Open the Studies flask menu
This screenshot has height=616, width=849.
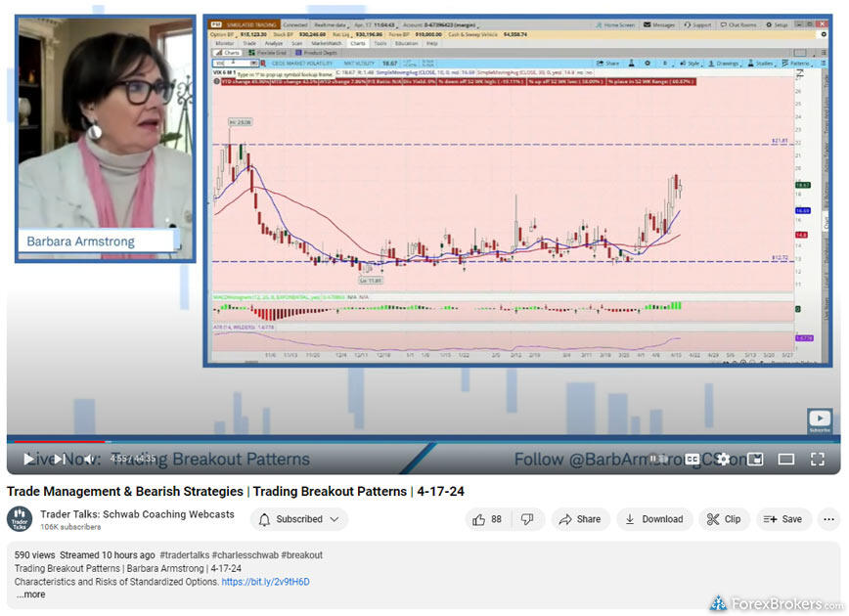[761, 64]
